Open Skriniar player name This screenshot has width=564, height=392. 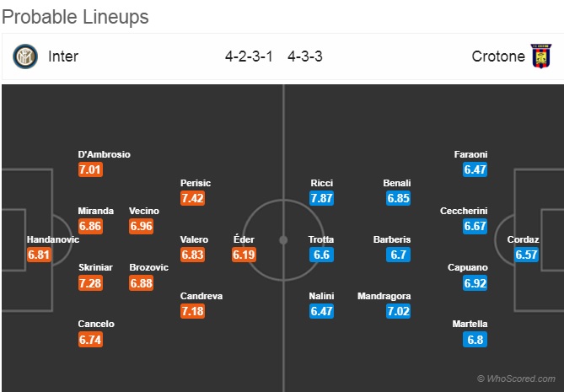95,267
